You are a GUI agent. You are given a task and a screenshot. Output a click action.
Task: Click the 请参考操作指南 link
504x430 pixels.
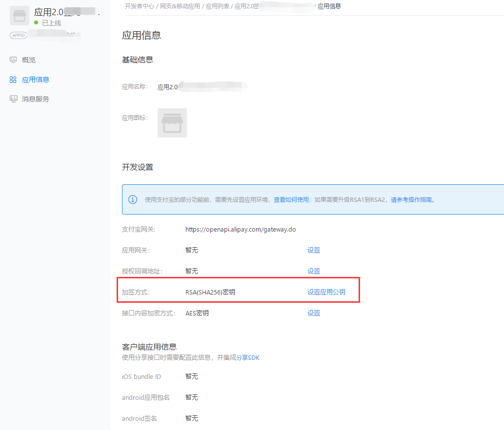click(412, 199)
